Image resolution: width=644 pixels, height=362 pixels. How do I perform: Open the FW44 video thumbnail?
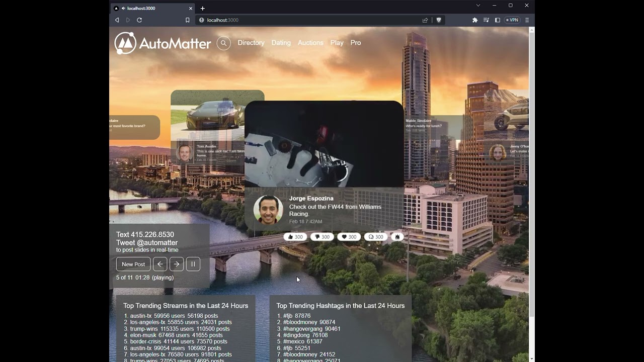pos(324,144)
